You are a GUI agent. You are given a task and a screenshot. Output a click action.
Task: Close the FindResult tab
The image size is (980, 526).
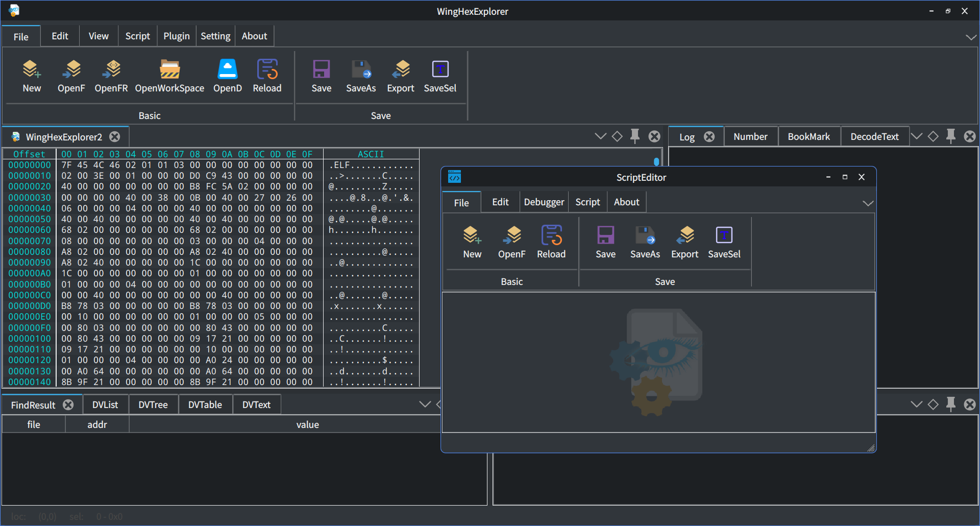click(x=68, y=405)
